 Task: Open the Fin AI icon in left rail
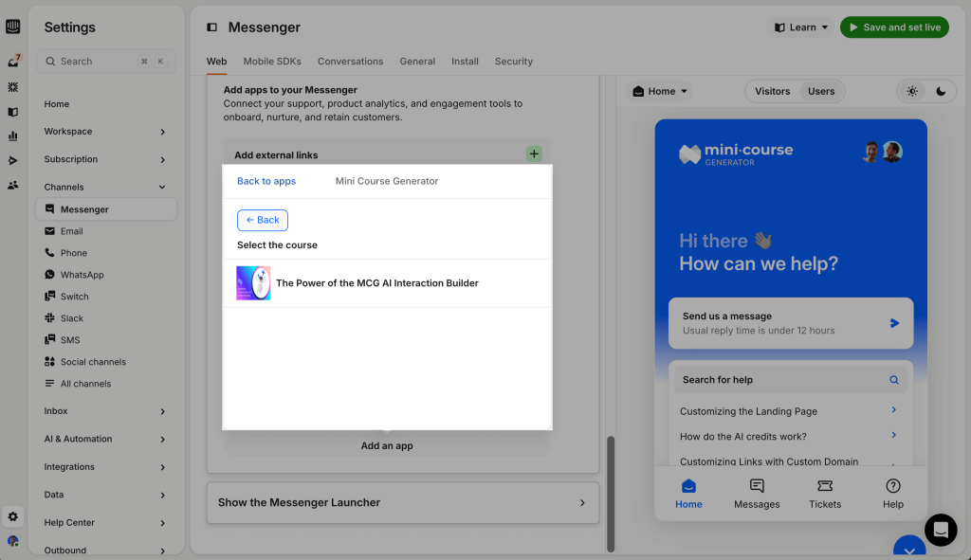[x=12, y=87]
